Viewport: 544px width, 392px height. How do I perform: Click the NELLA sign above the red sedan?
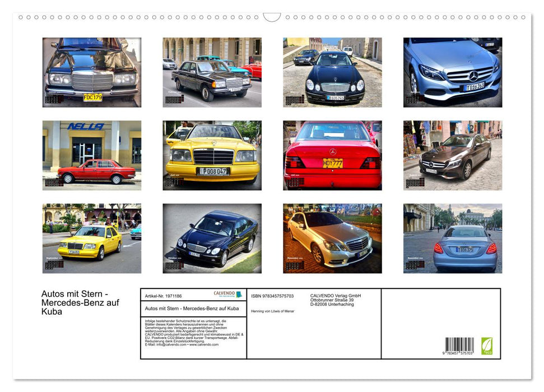tap(86, 126)
